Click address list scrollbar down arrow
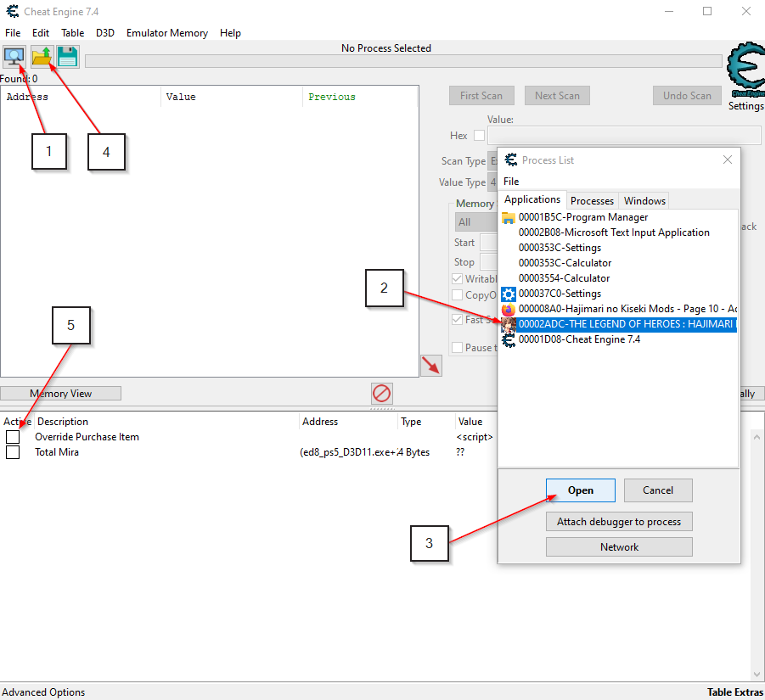This screenshot has width=765, height=700. click(757, 675)
